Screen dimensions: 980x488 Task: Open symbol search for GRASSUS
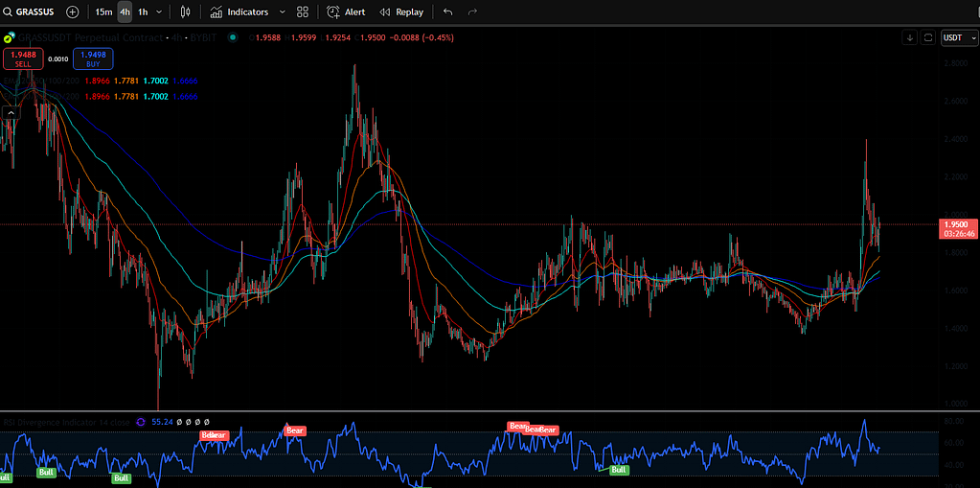[29, 12]
